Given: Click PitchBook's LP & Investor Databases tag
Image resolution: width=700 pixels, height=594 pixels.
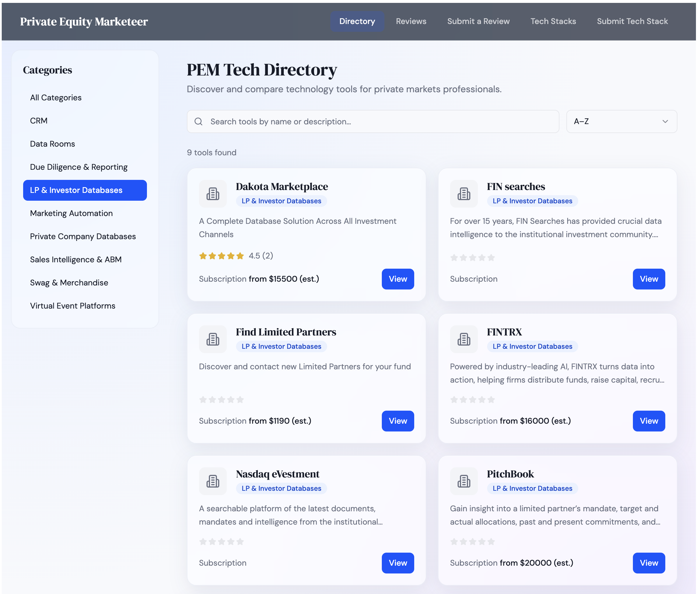Looking at the screenshot, I should click(x=532, y=489).
